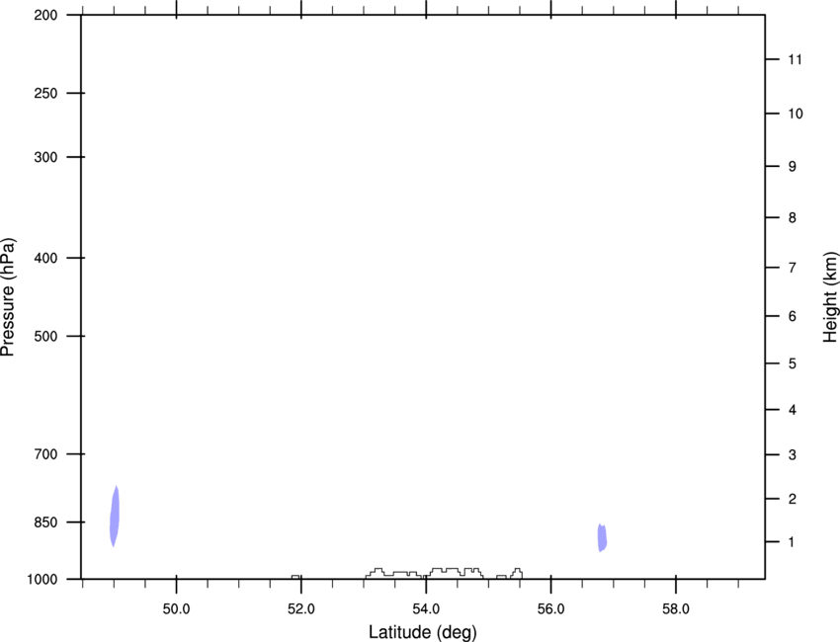Click the 58.0 latitude tick label
The width and height of the screenshot is (840, 642).
676,608
